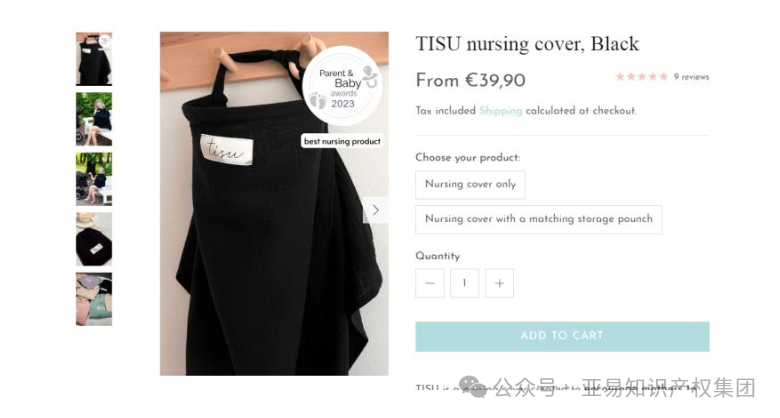Image resolution: width=780 pixels, height=418 pixels.
Task: Open the thumbnail of woman sitting on bench
Action: click(94, 119)
